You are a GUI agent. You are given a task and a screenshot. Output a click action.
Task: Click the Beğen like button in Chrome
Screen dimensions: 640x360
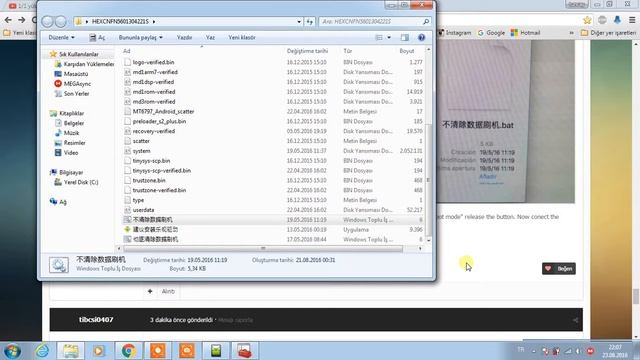pyautogui.click(x=559, y=269)
